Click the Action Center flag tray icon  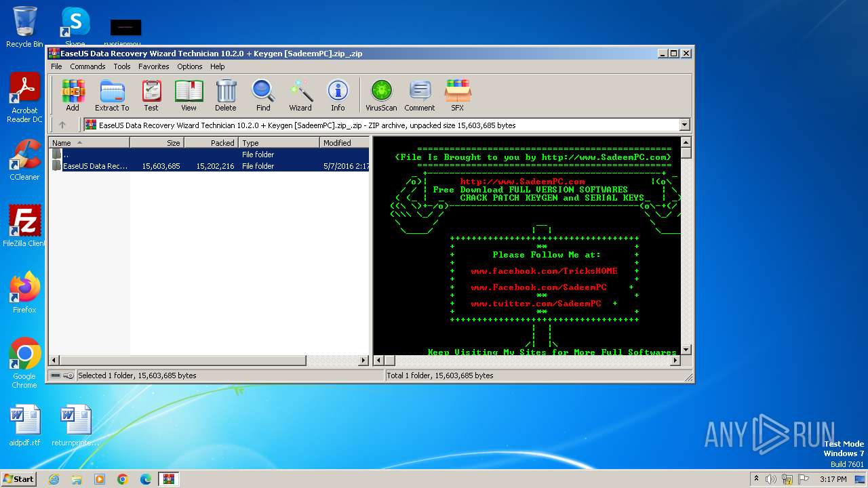tap(802, 479)
